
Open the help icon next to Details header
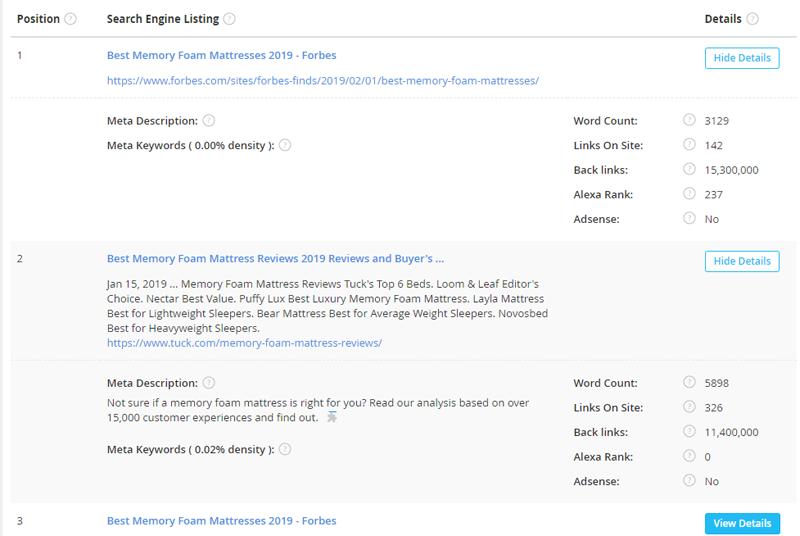[752, 19]
